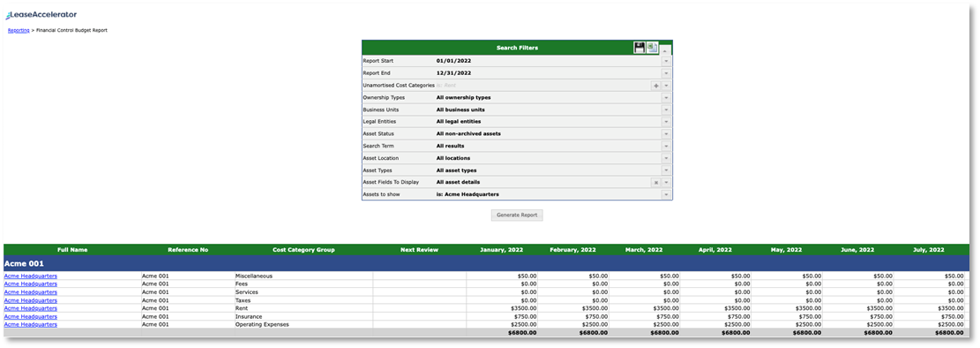980x348 pixels.
Task: Click the 'All legal entities' value
Action: (x=459, y=121)
